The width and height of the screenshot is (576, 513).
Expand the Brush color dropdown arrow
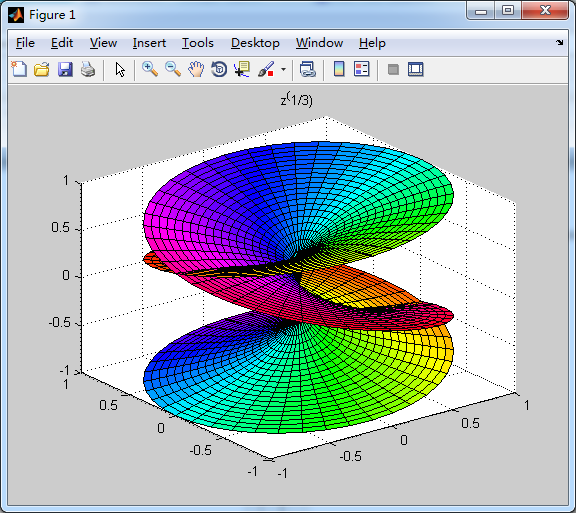(x=283, y=69)
